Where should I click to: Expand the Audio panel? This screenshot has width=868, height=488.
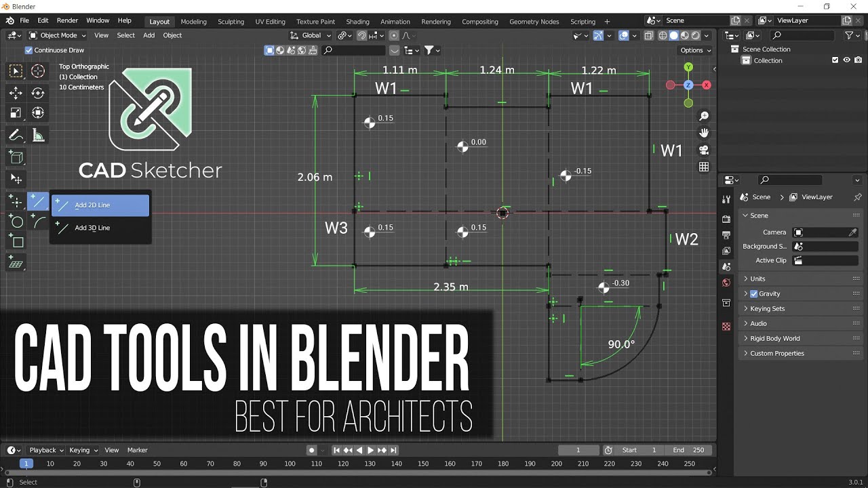pyautogui.click(x=800, y=323)
